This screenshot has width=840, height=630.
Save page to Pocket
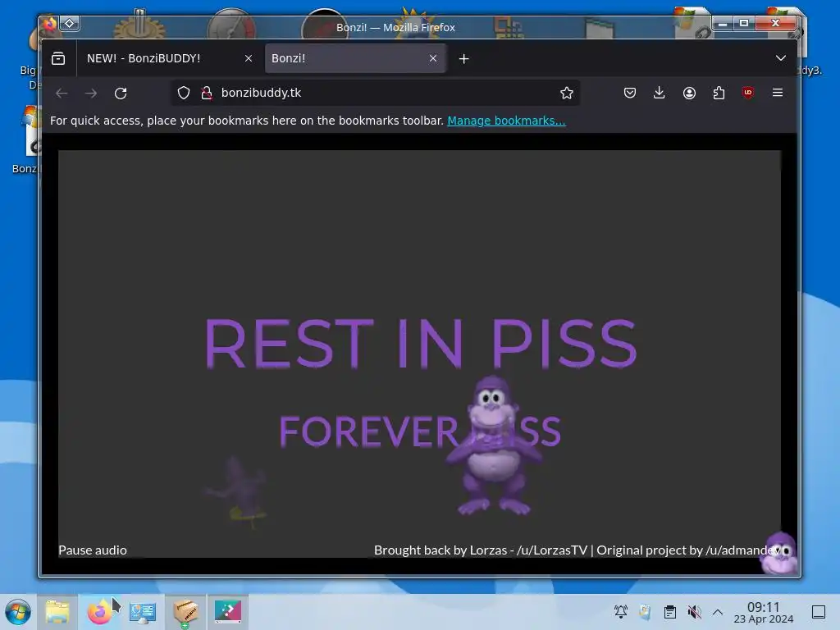pos(630,94)
